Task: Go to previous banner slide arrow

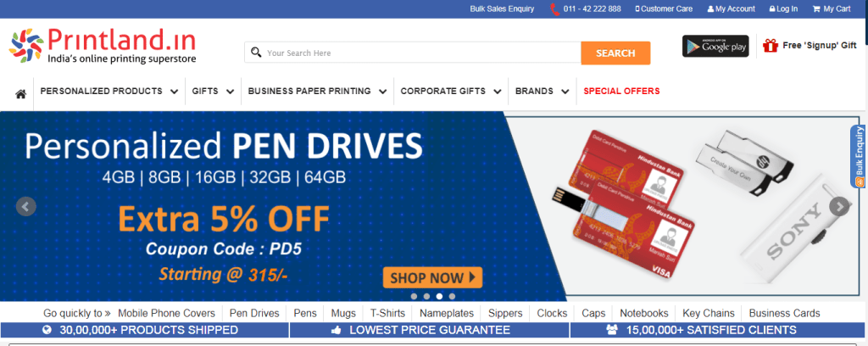Action: pyautogui.click(x=26, y=206)
